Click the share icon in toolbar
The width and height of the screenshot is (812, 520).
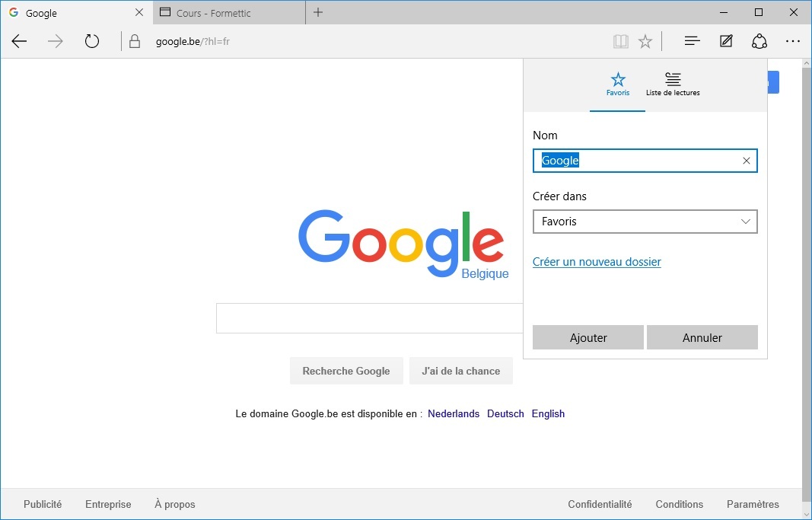tap(759, 41)
